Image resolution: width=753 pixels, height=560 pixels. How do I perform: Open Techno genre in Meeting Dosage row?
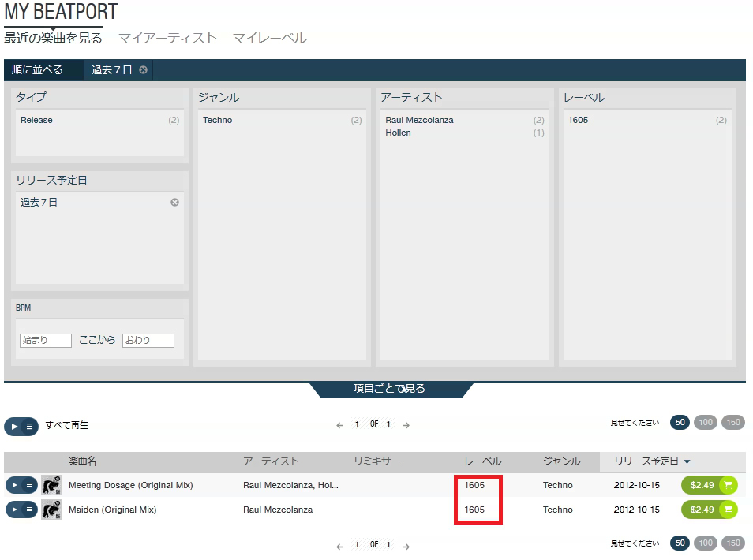557,485
